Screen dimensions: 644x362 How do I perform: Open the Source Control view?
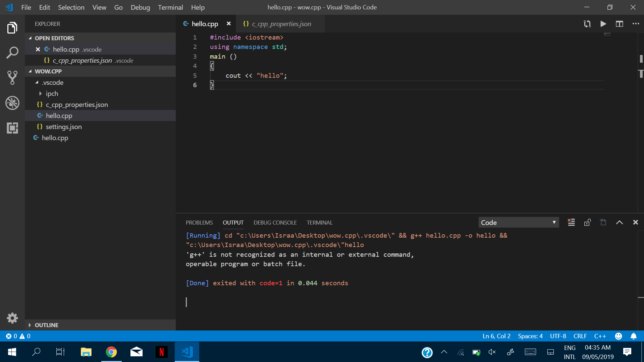click(12, 78)
